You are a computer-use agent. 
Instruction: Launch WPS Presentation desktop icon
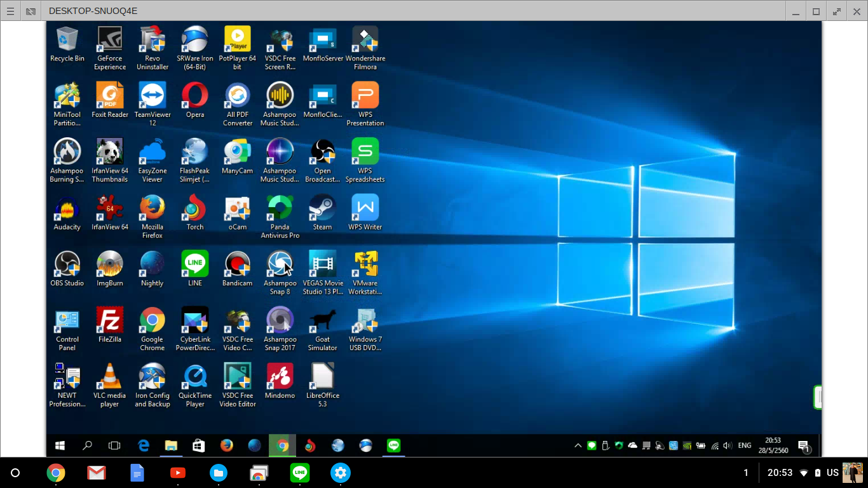click(x=365, y=104)
